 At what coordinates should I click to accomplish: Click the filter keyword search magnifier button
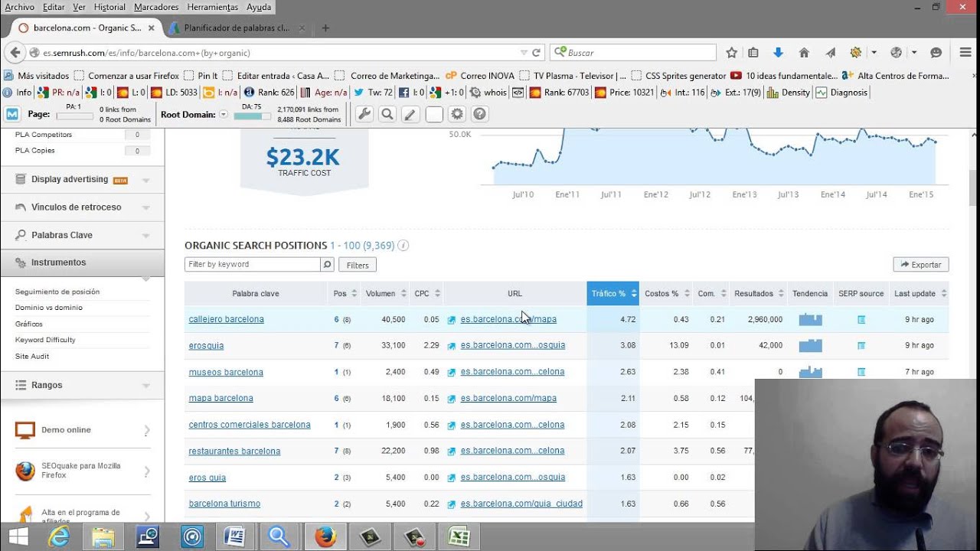coord(327,264)
